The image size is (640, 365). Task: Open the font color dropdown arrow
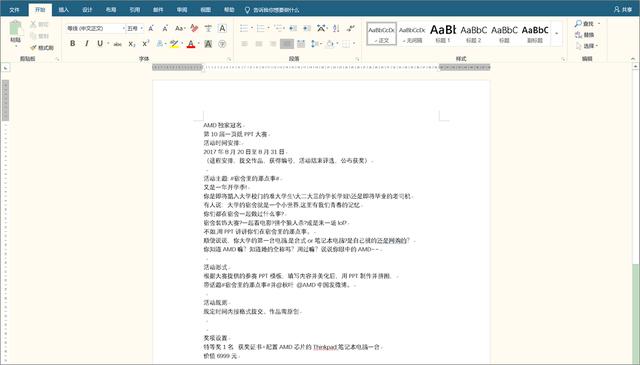198,44
